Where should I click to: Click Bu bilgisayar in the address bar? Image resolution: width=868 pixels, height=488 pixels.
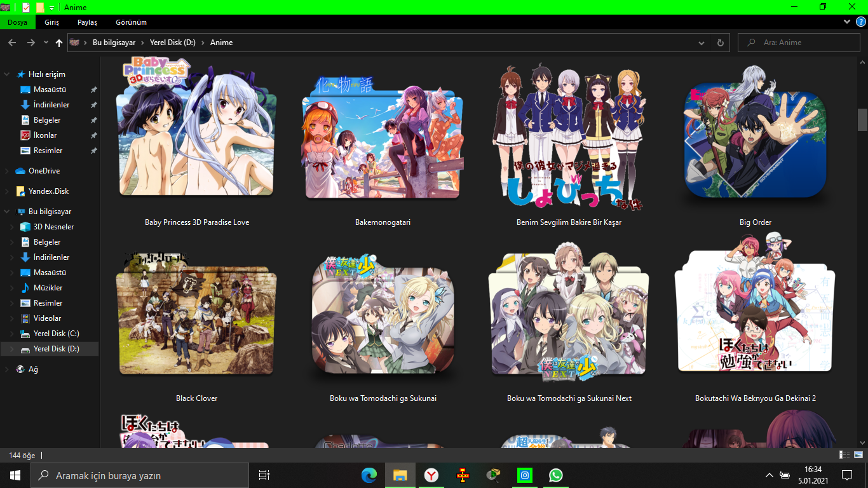click(114, 43)
